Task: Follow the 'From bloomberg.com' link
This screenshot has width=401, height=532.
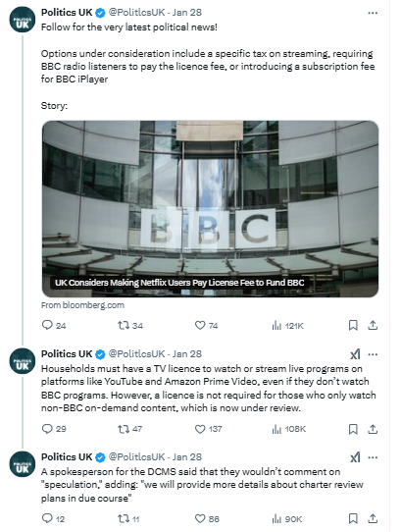Action: pos(82,305)
